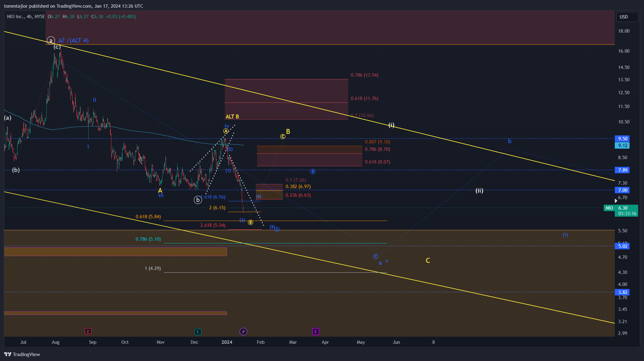The height and width of the screenshot is (361, 644).
Task: Select the 1 (4.29) extension label
Action: 153,268
